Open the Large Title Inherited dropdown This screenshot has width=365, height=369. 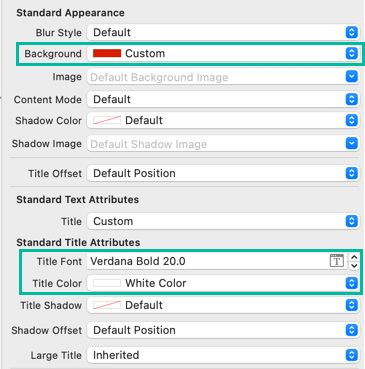point(223,355)
